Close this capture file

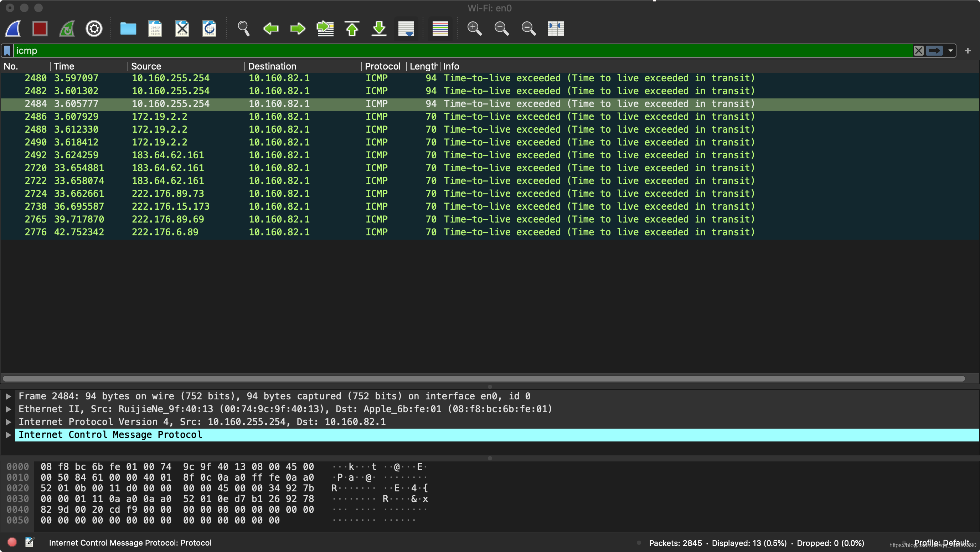[182, 29]
